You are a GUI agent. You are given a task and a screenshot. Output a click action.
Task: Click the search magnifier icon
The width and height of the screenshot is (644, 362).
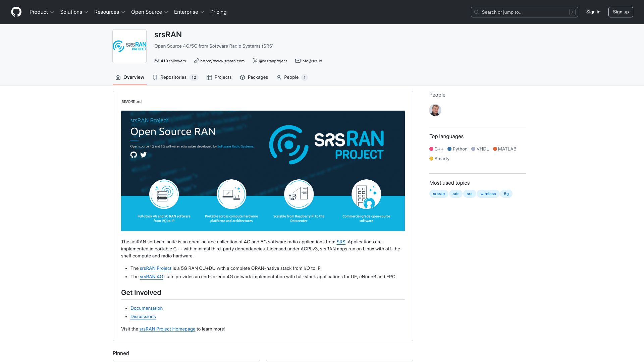[476, 12]
